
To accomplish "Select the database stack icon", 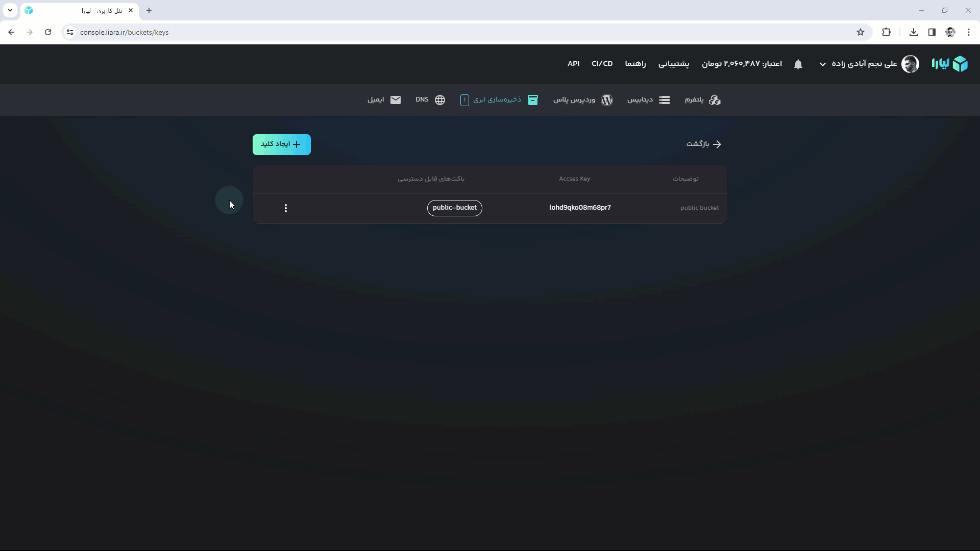I will point(665,100).
